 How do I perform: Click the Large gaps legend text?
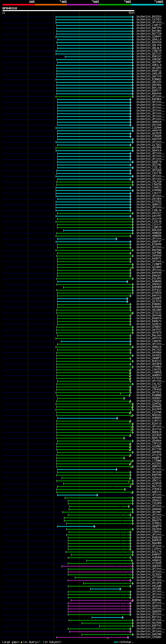(x=32, y=642)
